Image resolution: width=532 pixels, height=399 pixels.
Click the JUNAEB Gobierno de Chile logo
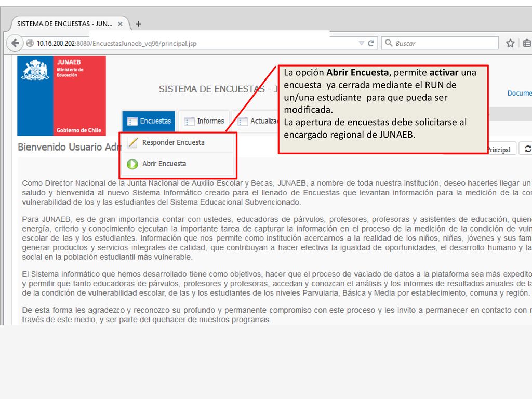[61, 96]
